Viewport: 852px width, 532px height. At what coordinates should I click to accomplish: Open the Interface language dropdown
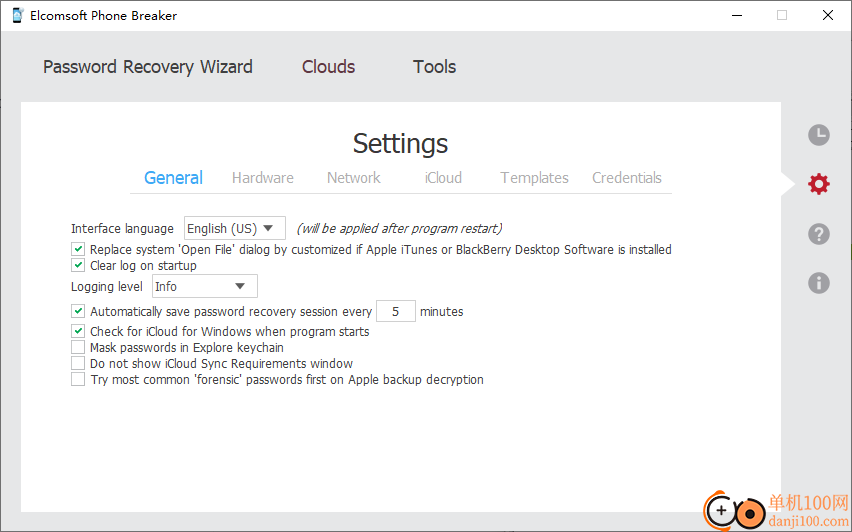click(x=235, y=228)
